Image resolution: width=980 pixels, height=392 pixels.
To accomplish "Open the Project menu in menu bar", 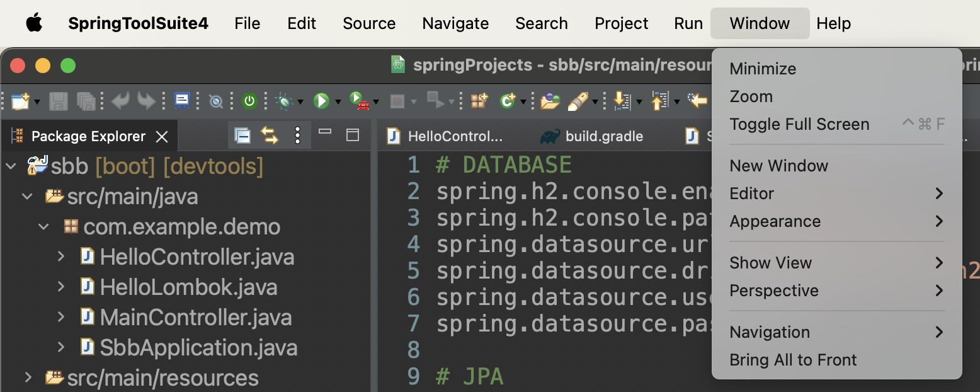I will coord(621,23).
